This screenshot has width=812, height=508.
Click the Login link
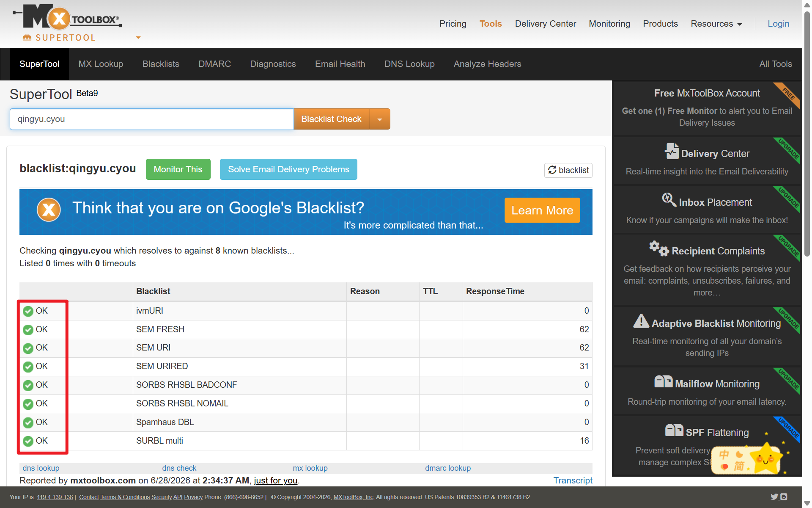[x=778, y=24]
